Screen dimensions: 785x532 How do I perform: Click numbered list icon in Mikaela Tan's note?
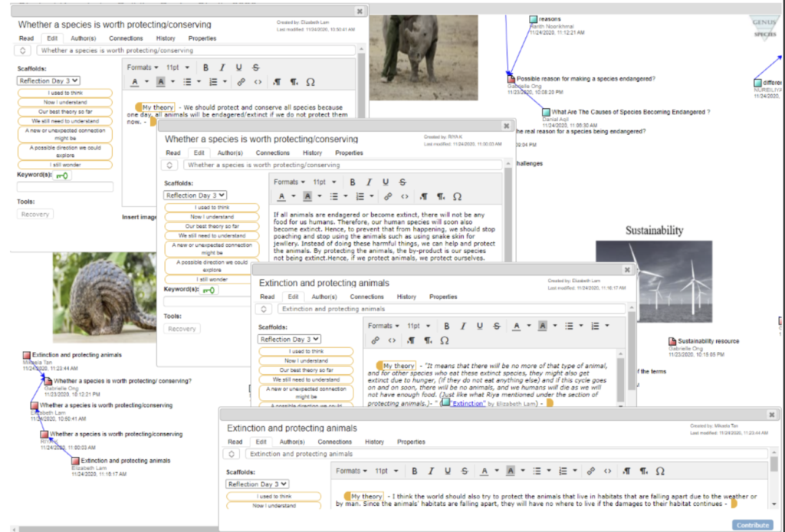click(x=563, y=471)
